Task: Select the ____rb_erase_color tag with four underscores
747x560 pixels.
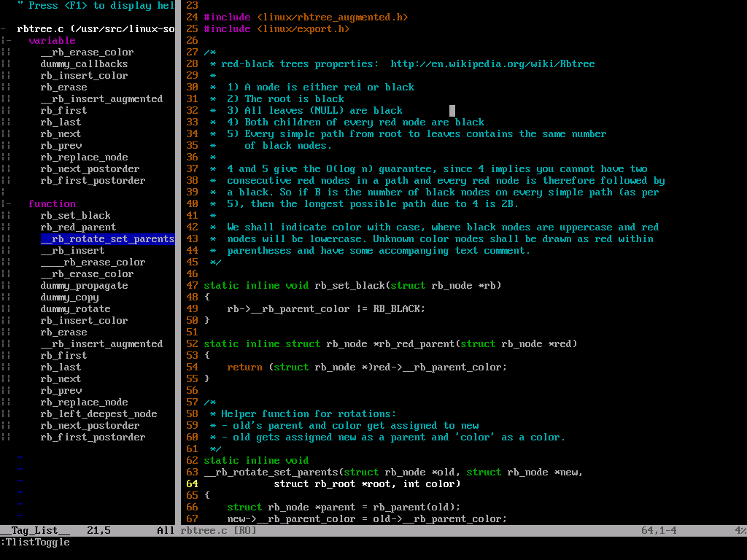Action: 93,262
